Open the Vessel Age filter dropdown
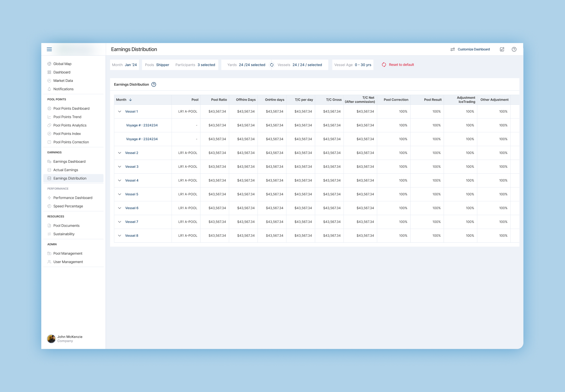 click(353, 65)
